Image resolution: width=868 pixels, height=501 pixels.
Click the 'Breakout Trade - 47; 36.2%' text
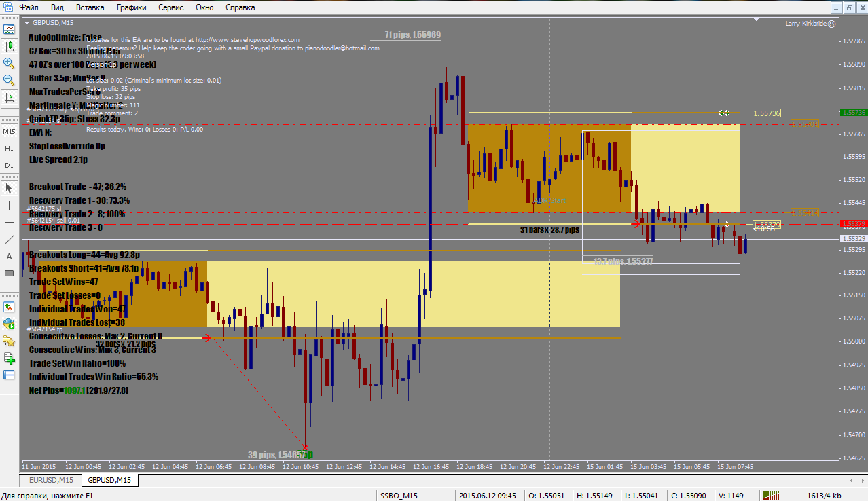tap(78, 187)
